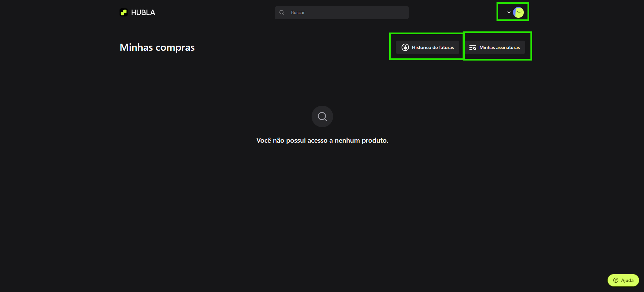Click the 'Você não possui acesso' message

coord(322,140)
